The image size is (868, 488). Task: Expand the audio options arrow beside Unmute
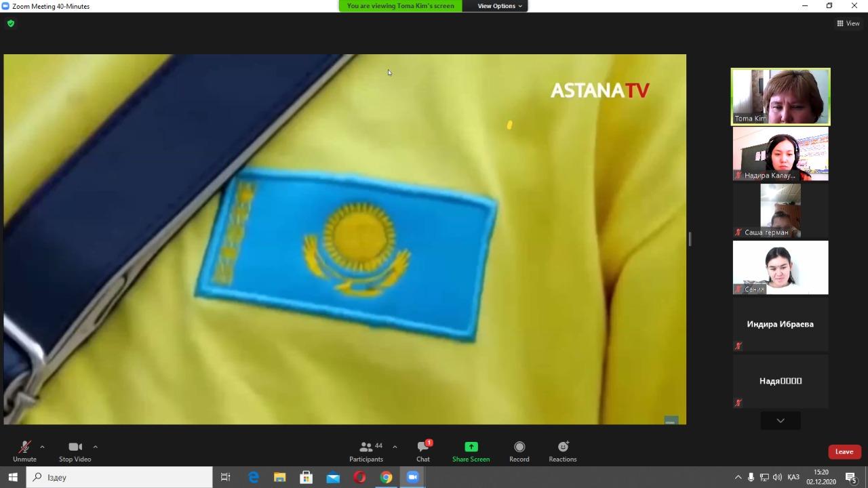click(x=42, y=447)
